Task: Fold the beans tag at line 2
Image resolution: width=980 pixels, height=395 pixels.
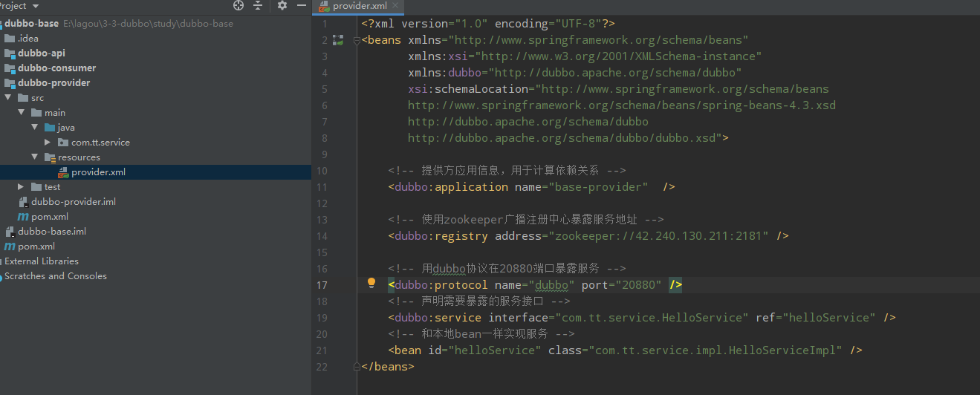Action: [x=357, y=40]
